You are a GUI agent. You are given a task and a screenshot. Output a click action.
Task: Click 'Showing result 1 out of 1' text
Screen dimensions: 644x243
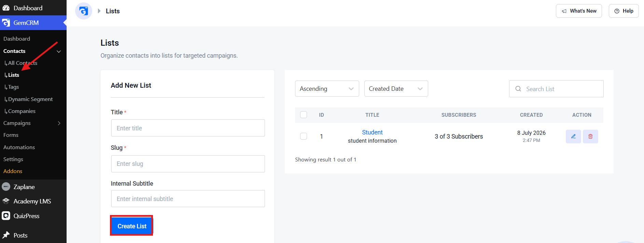point(325,159)
